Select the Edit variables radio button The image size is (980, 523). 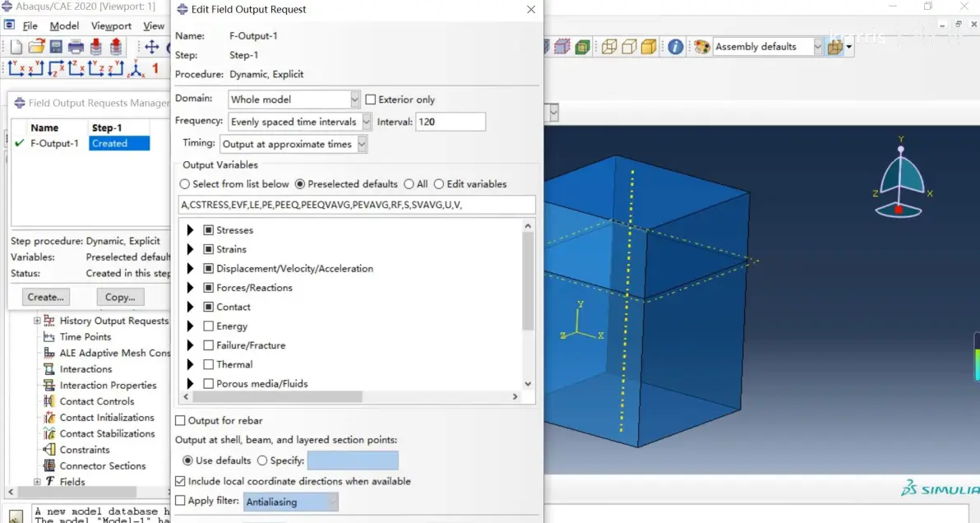tap(439, 184)
